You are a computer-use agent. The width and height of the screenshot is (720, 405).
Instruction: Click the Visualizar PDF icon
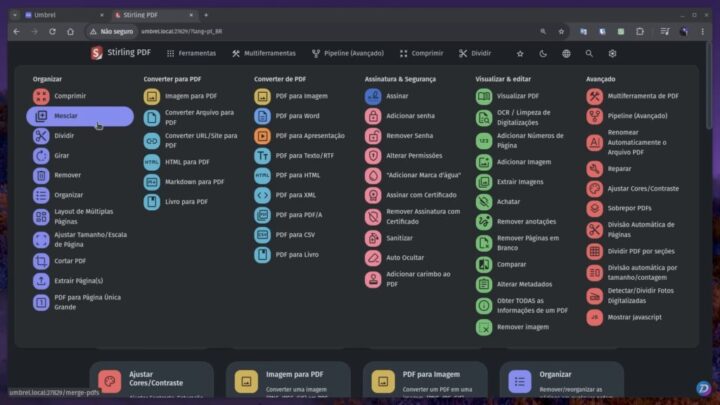click(484, 97)
